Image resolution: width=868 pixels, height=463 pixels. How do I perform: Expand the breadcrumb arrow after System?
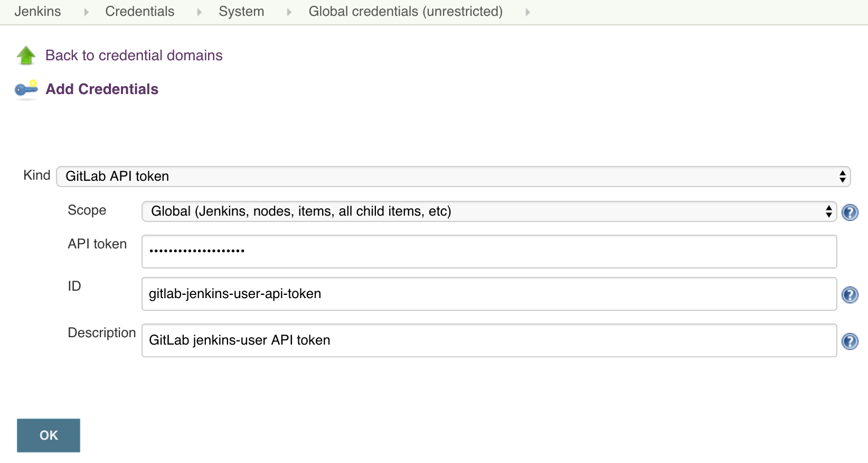tap(289, 12)
